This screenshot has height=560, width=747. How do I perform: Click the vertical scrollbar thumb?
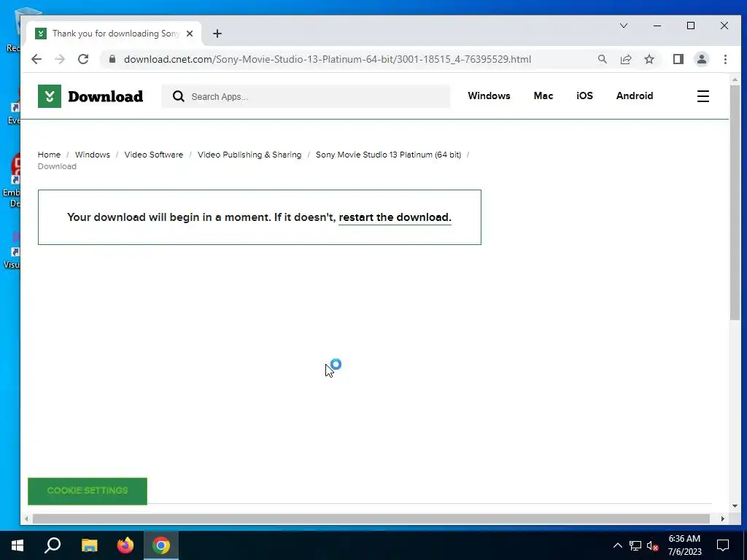734,202
